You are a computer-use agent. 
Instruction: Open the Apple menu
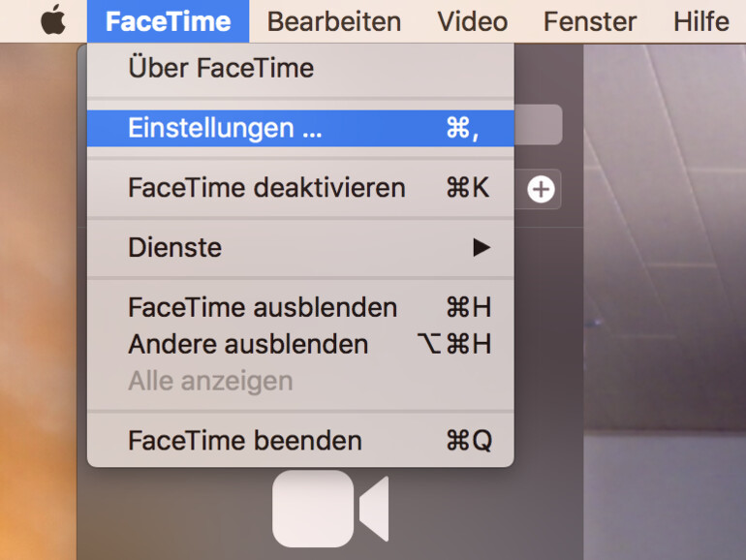tap(53, 21)
